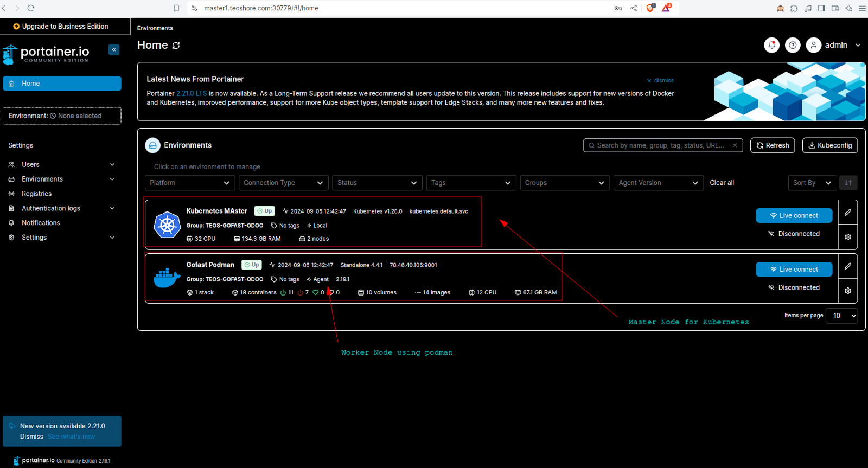Go back in browser history
Image resolution: width=868 pixels, height=468 pixels.
(x=4, y=8)
